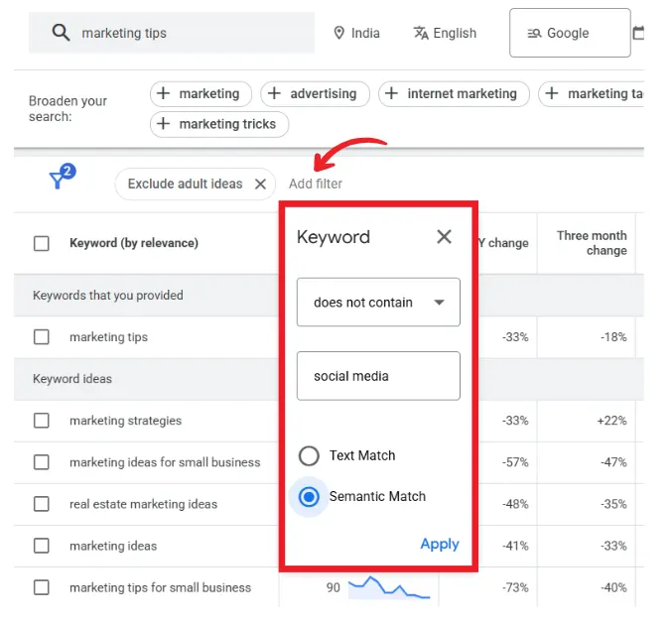This screenshot has height=625, width=672.
Task: Remove the Exclude adult ideas filter
Action: click(x=260, y=184)
